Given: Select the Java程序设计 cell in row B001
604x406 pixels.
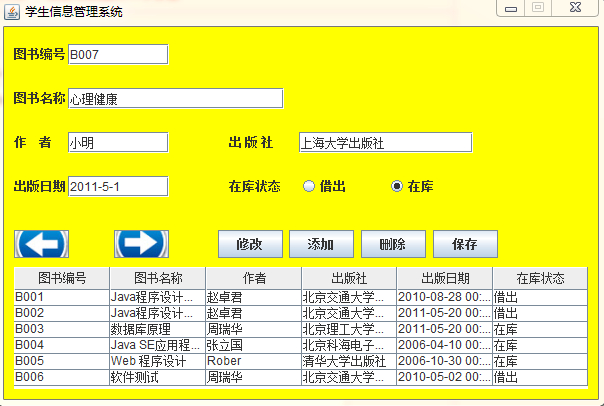Looking at the screenshot, I should pyautogui.click(x=158, y=297).
